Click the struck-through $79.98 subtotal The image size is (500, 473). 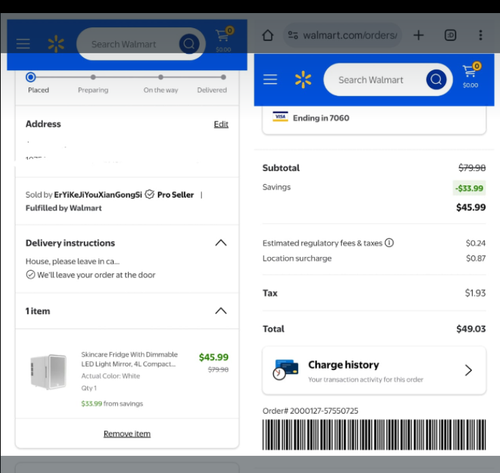click(472, 168)
